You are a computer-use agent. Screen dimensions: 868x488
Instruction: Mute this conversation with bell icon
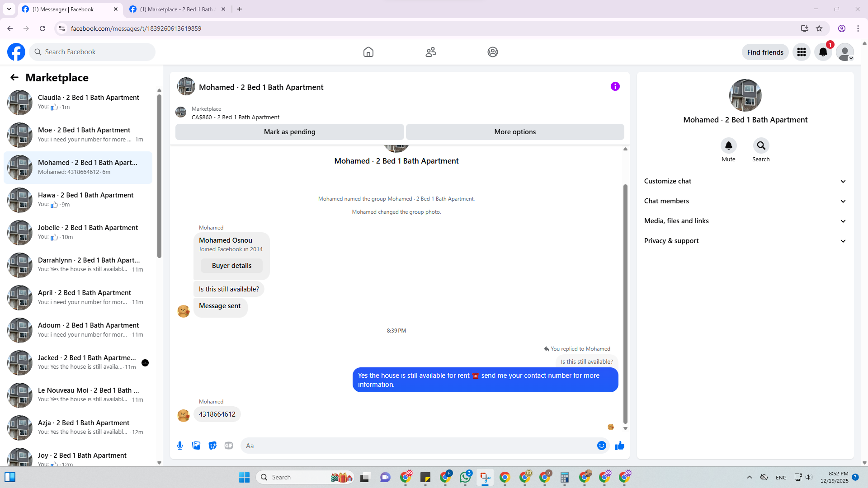coord(728,145)
